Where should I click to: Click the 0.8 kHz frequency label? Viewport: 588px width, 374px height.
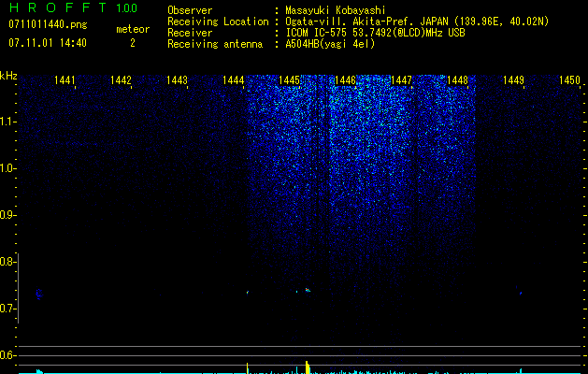(7, 262)
